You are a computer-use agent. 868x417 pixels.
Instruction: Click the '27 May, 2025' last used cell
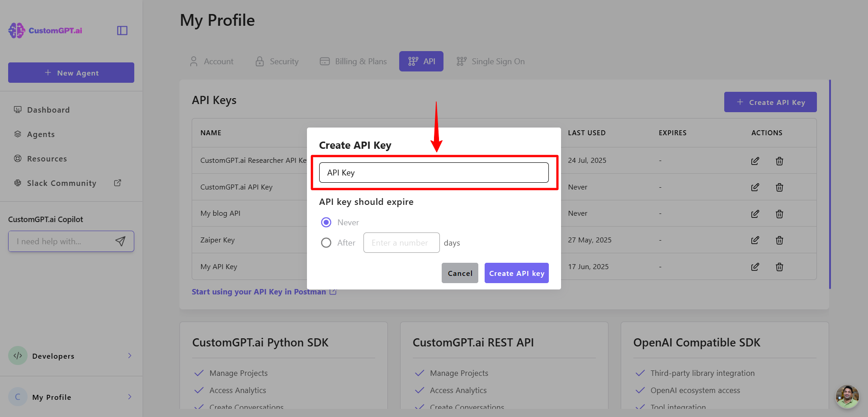[x=590, y=240]
